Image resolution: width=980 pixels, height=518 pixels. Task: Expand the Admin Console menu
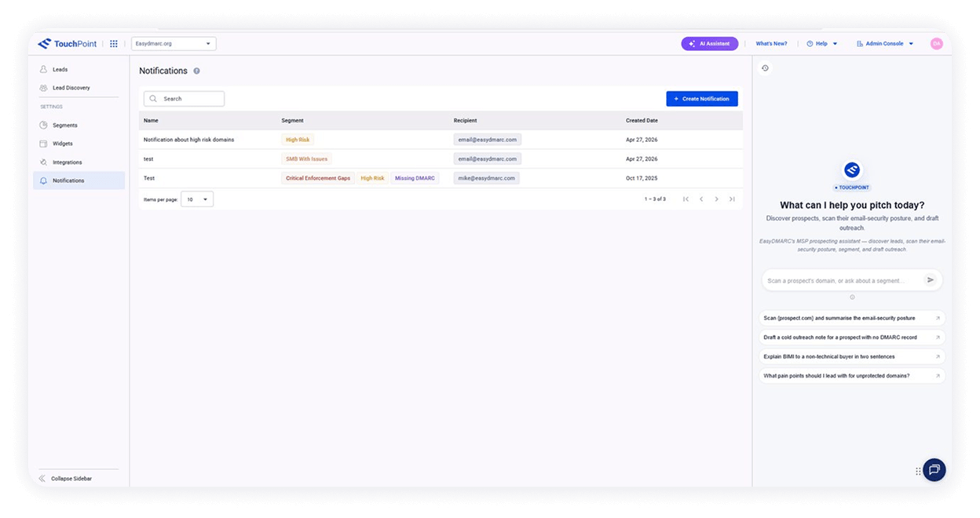point(885,44)
